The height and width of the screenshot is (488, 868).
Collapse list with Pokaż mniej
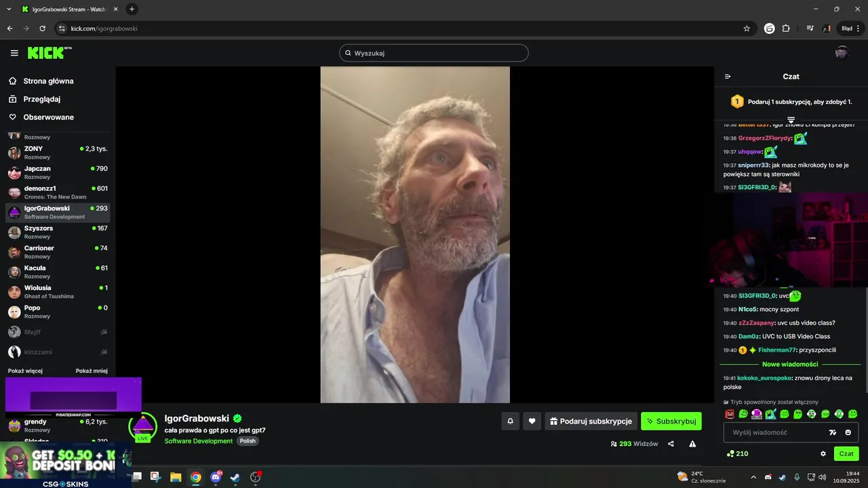pyautogui.click(x=92, y=371)
